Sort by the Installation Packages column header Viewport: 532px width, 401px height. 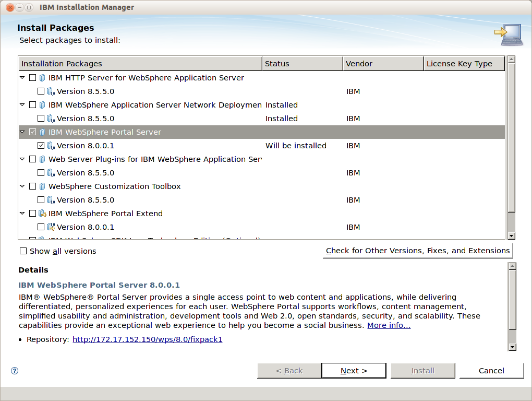(140, 64)
